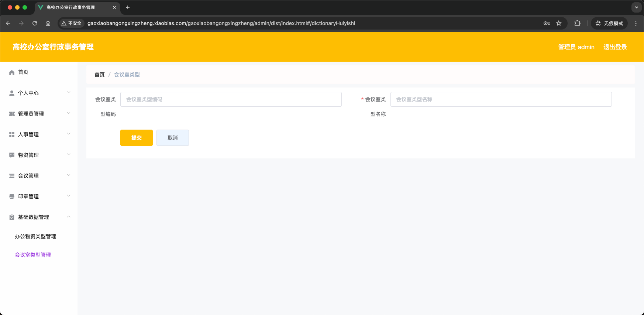This screenshot has height=315, width=644.
Task: Bookmark this page with the star icon
Action: point(559,23)
